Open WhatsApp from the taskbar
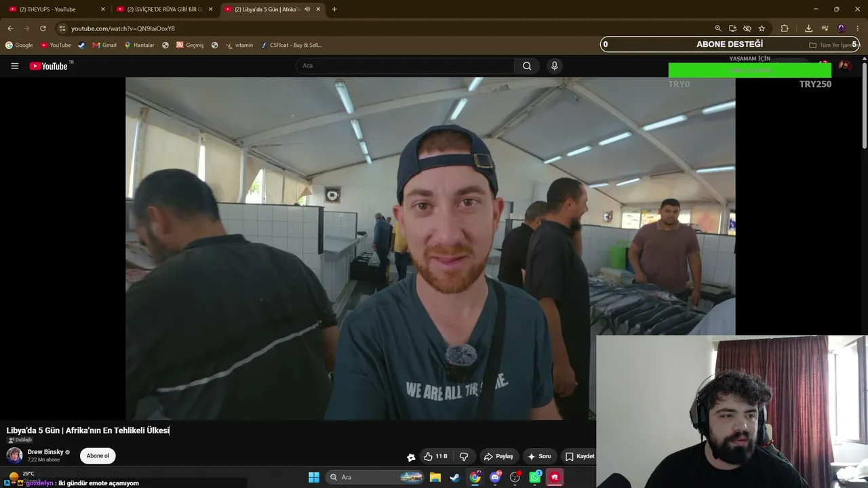The image size is (868, 488). point(535,477)
